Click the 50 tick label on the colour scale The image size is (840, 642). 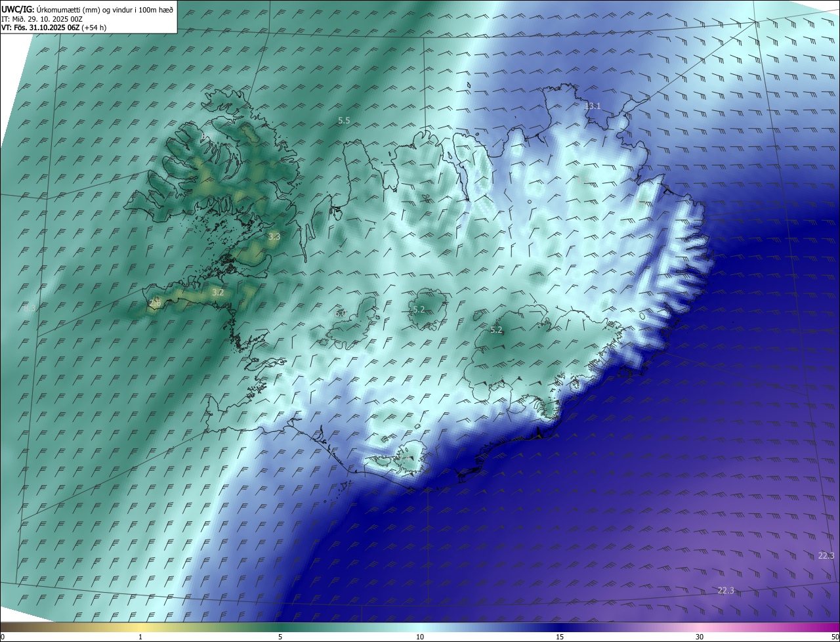(x=835, y=637)
